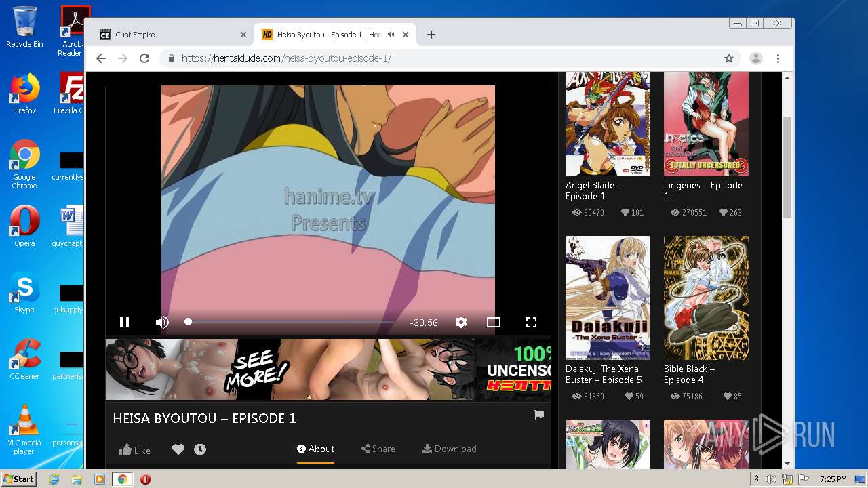Screen dimensions: 868x488
Task: Open the File Explorer taskbar icon
Action: click(77, 479)
